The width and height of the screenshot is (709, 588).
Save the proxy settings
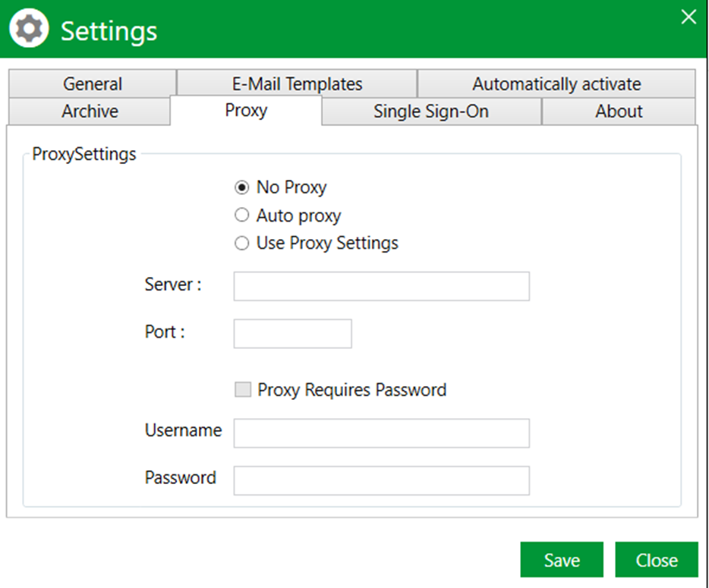click(562, 559)
